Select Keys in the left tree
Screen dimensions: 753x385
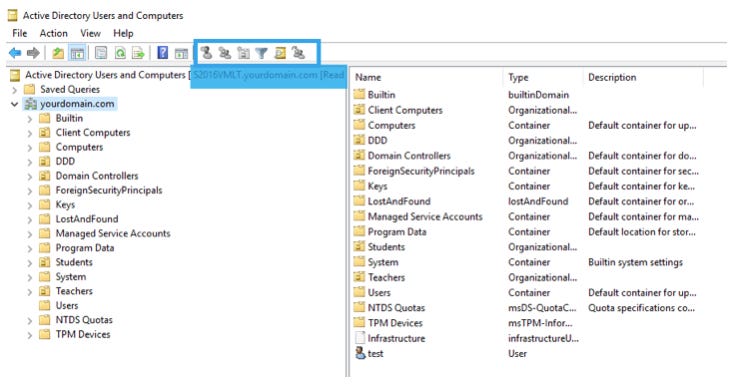coord(65,205)
